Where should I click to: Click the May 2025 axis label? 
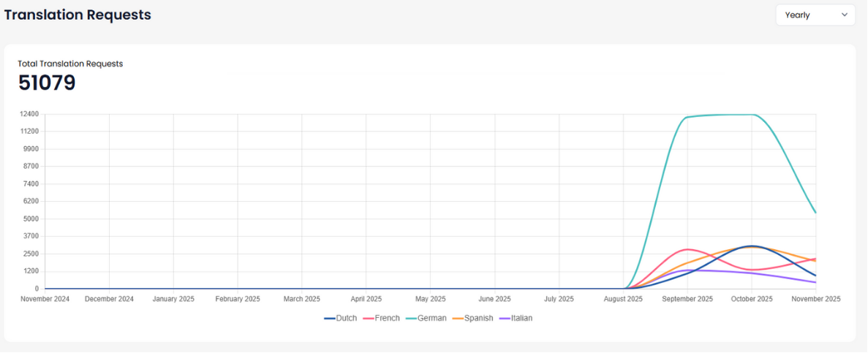tap(430, 299)
